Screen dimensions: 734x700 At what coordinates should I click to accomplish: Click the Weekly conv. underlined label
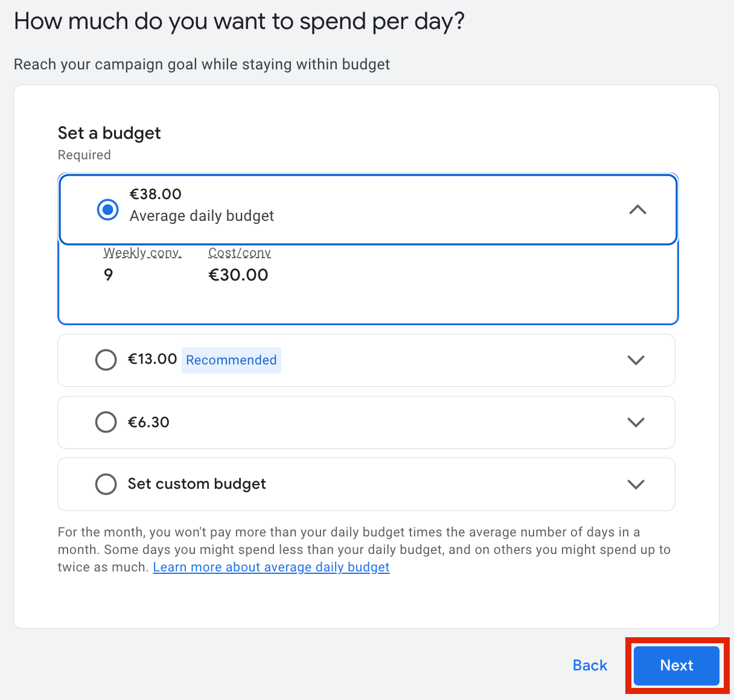click(x=142, y=253)
